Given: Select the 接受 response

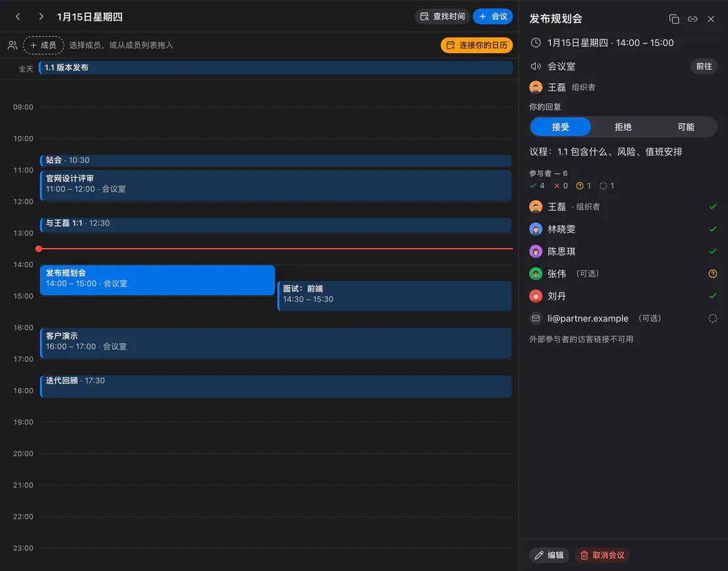Looking at the screenshot, I should pyautogui.click(x=560, y=127).
